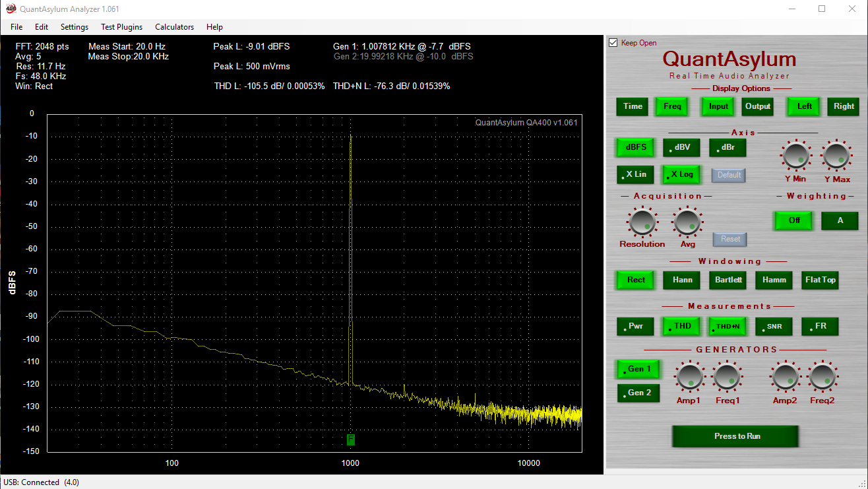Select the Rect window
The width and height of the screenshot is (868, 489).
636,280
